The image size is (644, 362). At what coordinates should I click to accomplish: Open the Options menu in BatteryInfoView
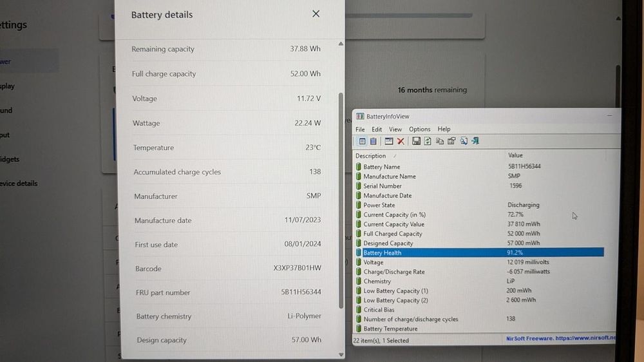419,129
